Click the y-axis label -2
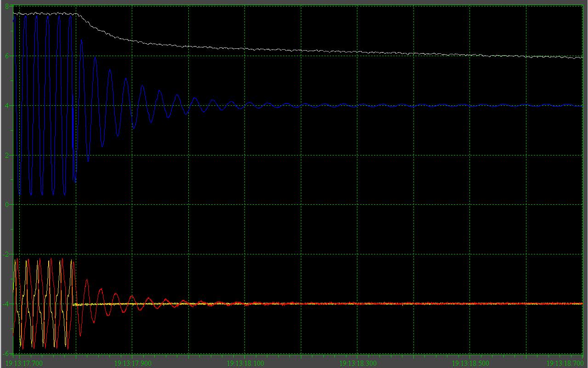The height and width of the screenshot is (368, 588). pyautogui.click(x=6, y=254)
